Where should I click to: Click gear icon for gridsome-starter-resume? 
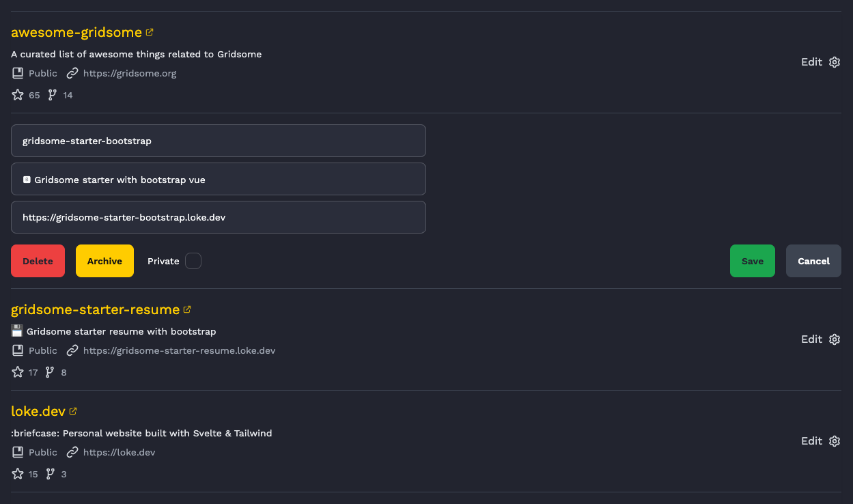834,339
